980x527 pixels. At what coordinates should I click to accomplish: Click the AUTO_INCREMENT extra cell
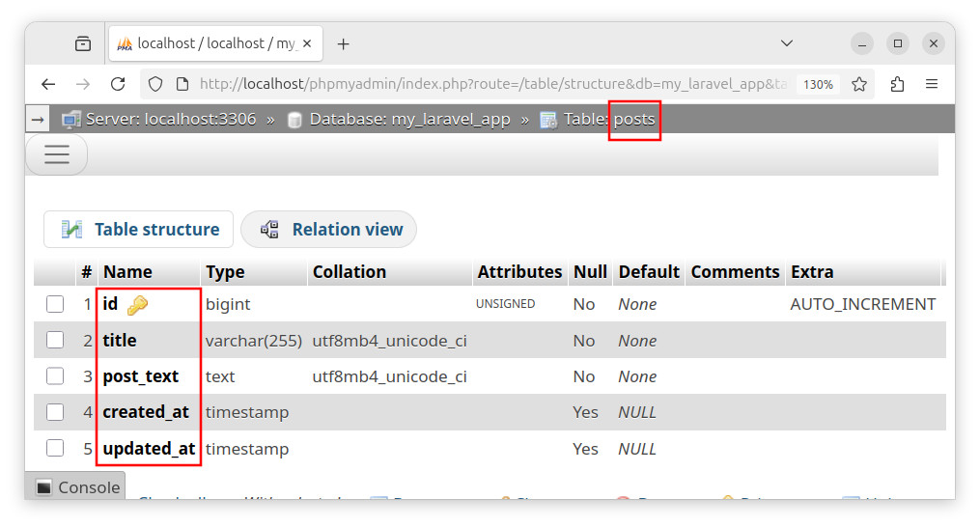(862, 304)
